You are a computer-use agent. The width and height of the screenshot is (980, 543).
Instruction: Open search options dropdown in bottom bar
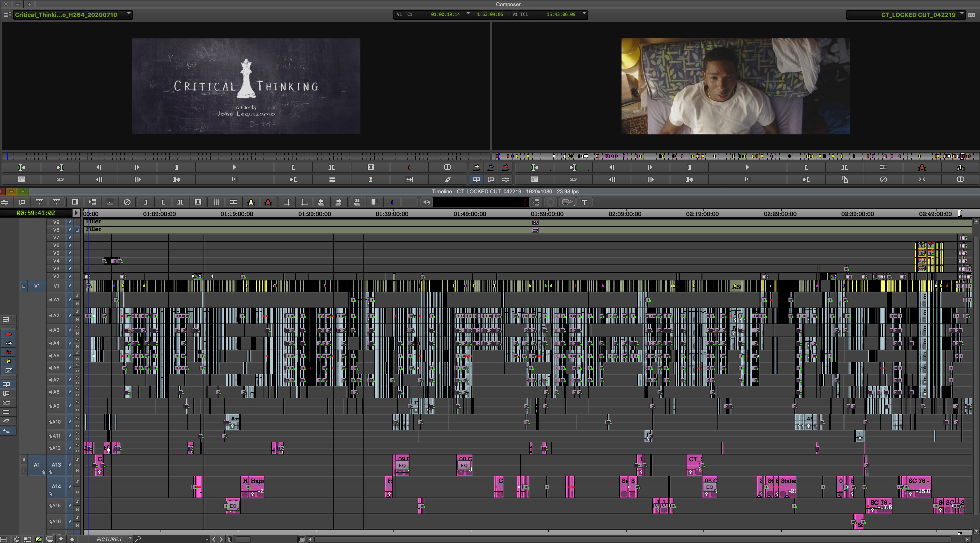pos(207,539)
